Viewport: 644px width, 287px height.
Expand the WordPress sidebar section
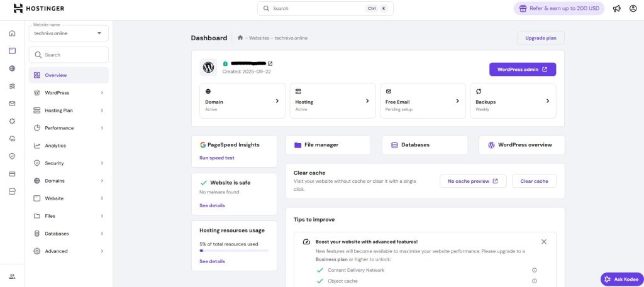[x=68, y=93]
